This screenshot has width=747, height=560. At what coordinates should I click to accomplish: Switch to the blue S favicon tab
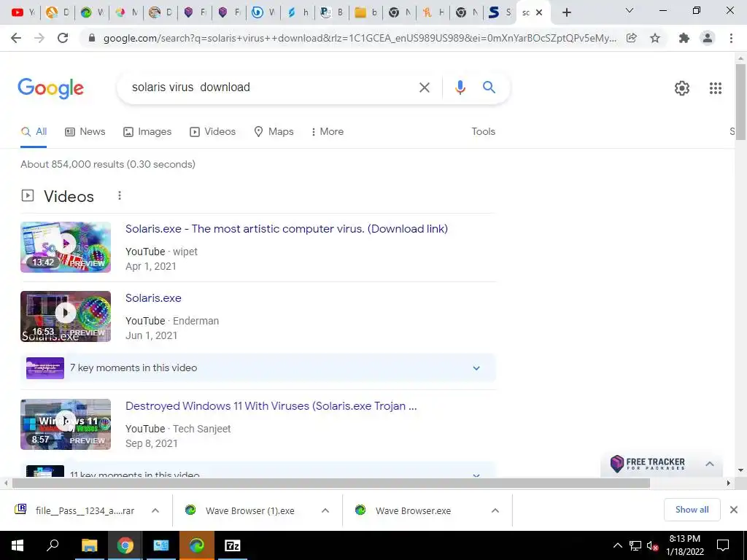[499, 12]
